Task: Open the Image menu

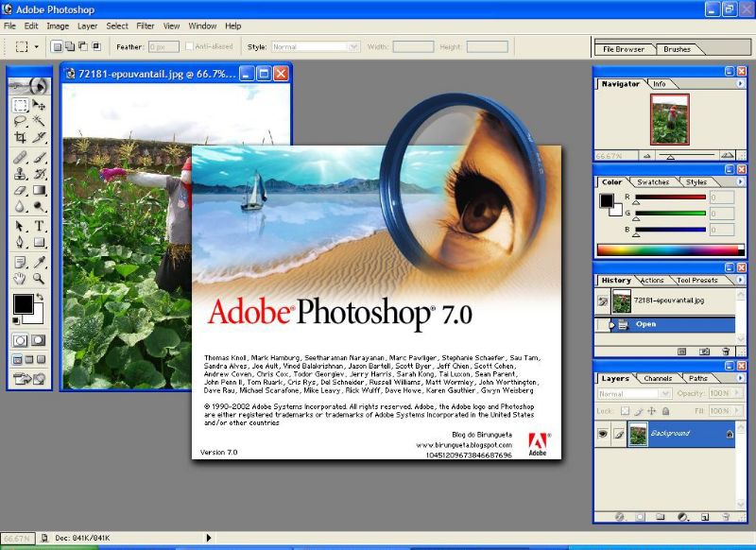Action: (x=58, y=26)
